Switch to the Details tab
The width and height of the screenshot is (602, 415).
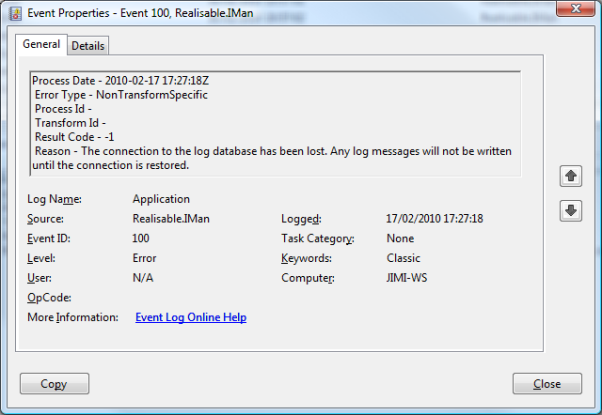click(x=88, y=46)
